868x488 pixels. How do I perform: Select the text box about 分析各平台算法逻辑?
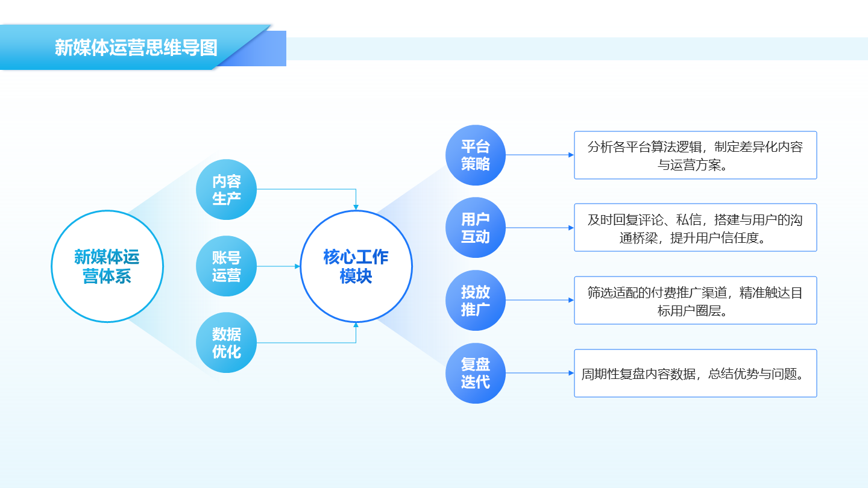coord(695,155)
